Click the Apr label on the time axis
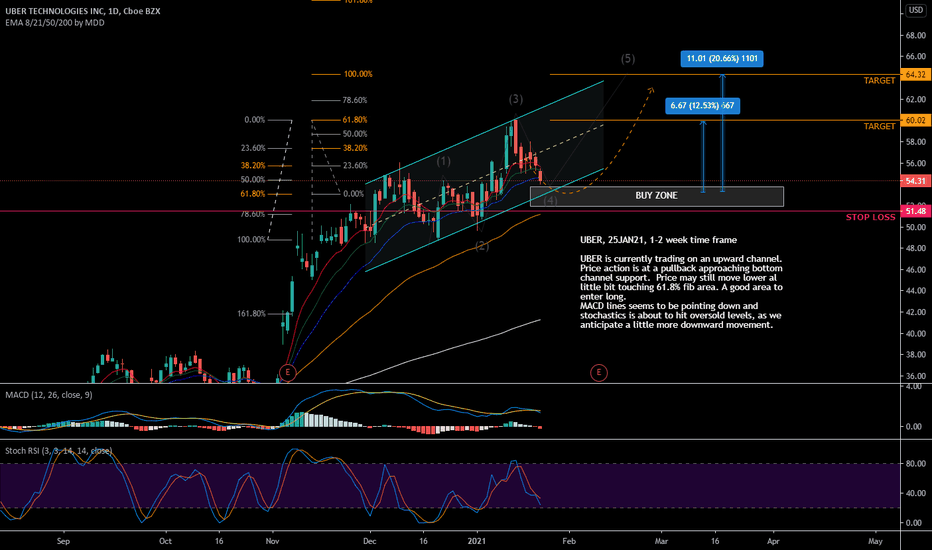Image resolution: width=932 pixels, height=550 pixels. pyautogui.click(x=773, y=541)
